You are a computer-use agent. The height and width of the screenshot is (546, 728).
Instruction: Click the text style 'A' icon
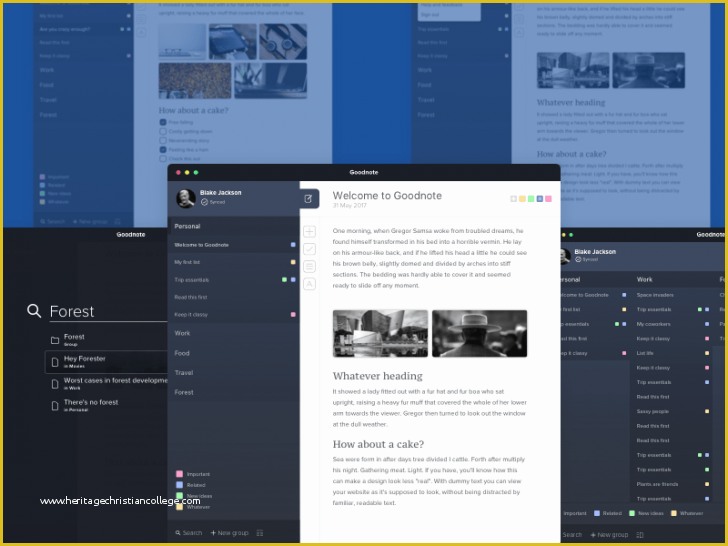click(x=310, y=284)
